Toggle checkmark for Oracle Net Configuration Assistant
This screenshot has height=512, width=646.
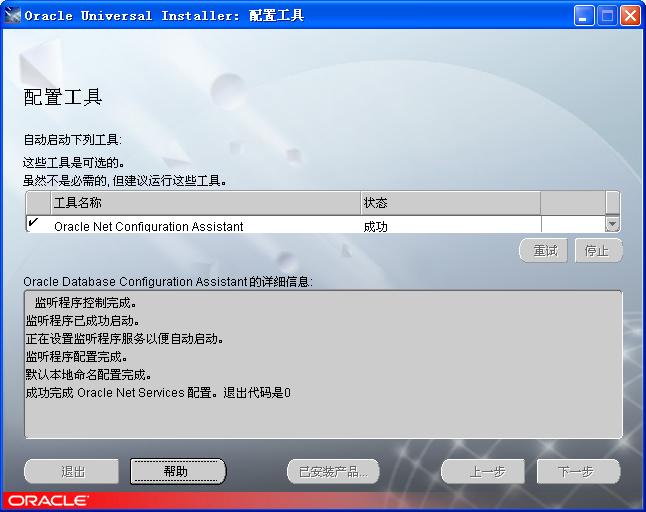(33, 223)
